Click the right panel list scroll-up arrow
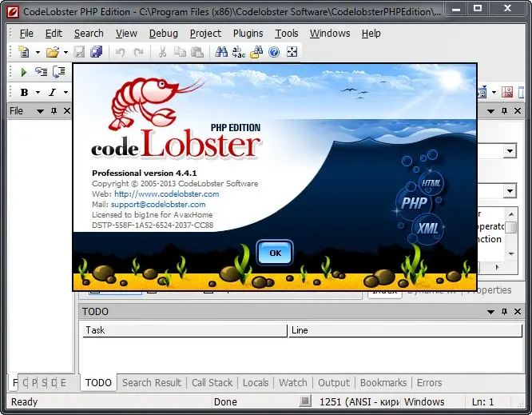This screenshot has width=532, height=415. pyautogui.click(x=511, y=214)
